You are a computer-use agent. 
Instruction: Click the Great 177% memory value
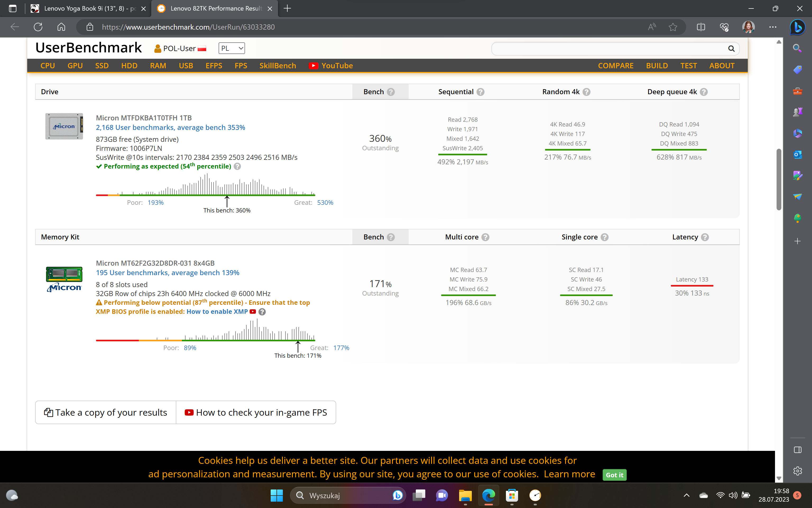tap(341, 348)
